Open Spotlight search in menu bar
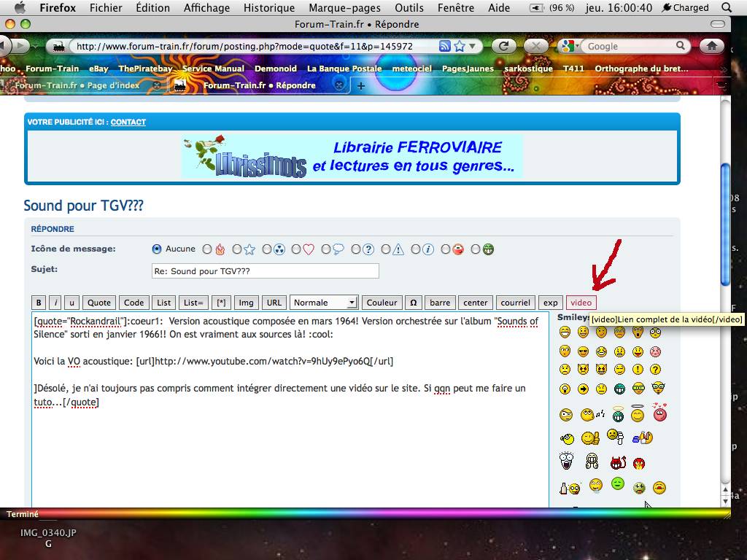Screen dimensions: 747x560 pyautogui.click(x=727, y=7)
